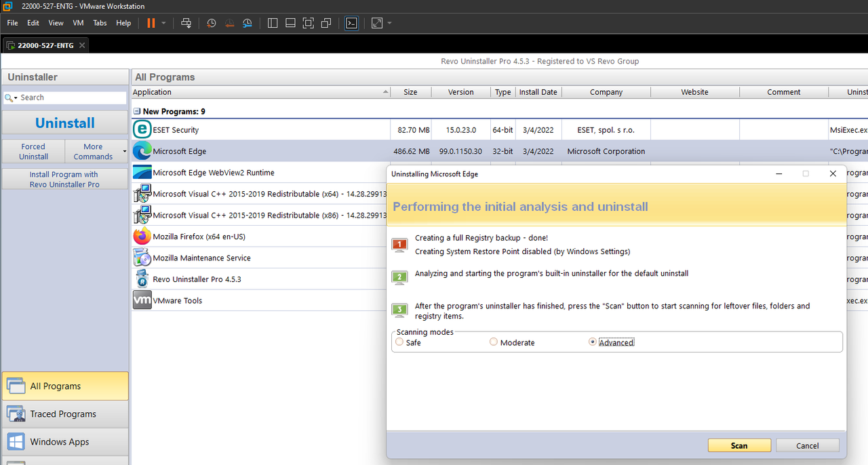Image resolution: width=868 pixels, height=465 pixels.
Task: Sort by the Size column header
Action: (410, 92)
